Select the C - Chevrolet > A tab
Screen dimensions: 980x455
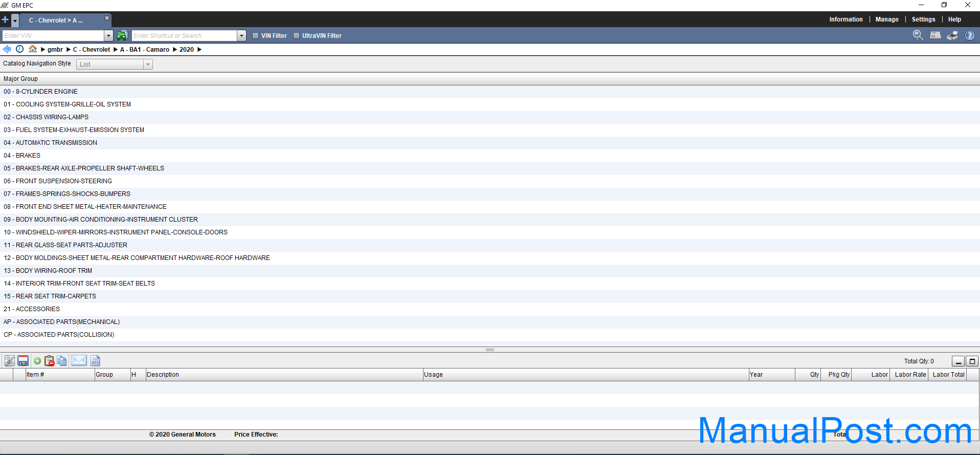tap(56, 20)
